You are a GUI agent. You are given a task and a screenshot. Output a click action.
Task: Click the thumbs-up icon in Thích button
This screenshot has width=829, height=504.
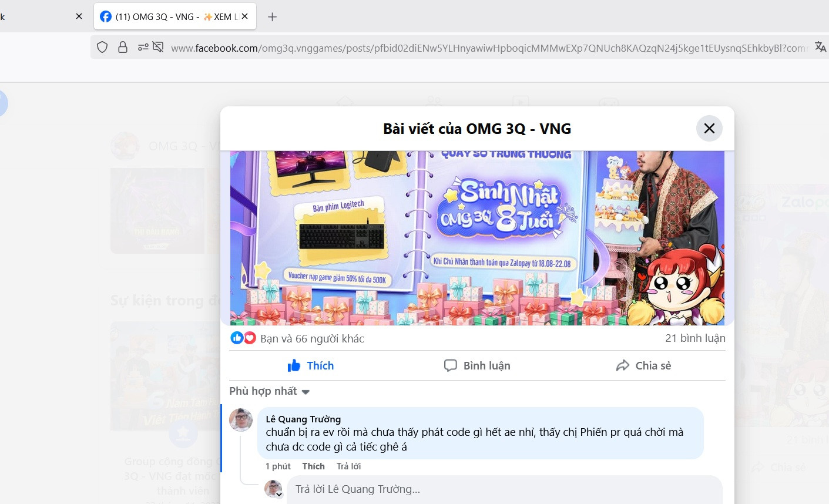tap(294, 365)
